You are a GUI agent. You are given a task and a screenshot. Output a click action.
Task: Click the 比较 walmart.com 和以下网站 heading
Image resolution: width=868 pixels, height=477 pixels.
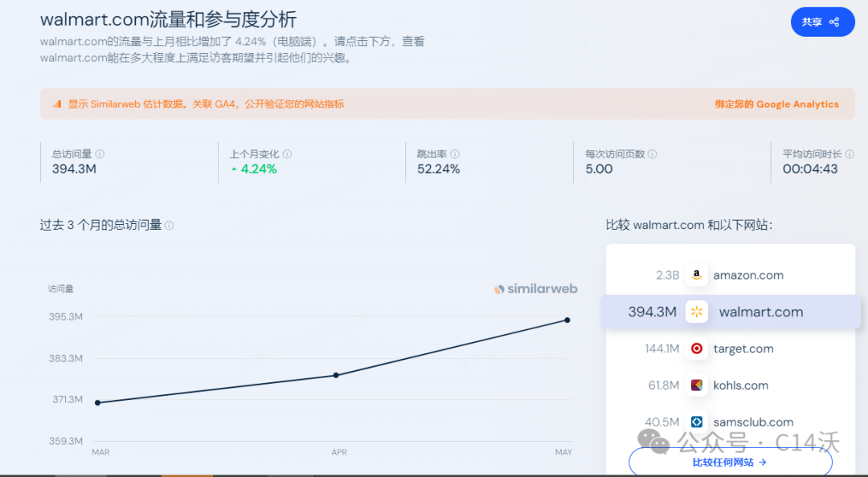click(x=689, y=225)
